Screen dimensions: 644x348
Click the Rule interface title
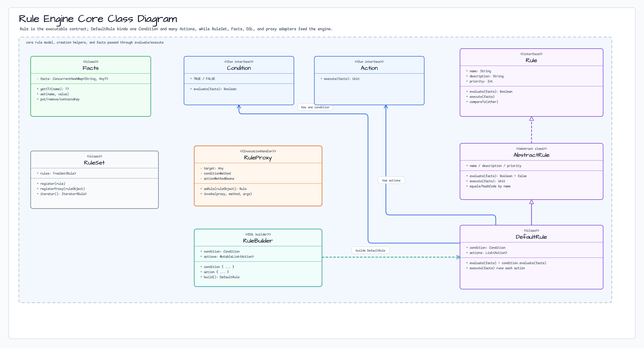531,60
